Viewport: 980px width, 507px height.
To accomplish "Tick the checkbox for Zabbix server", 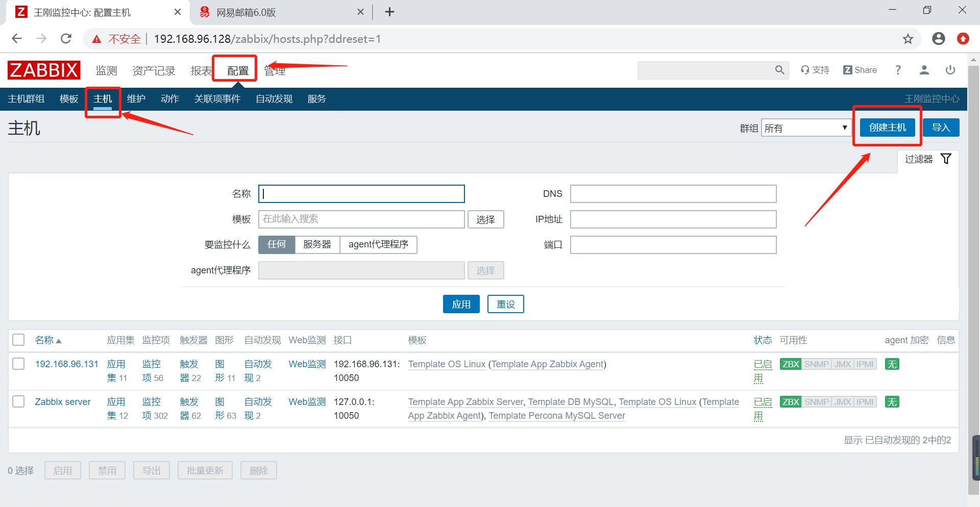I will (18, 401).
